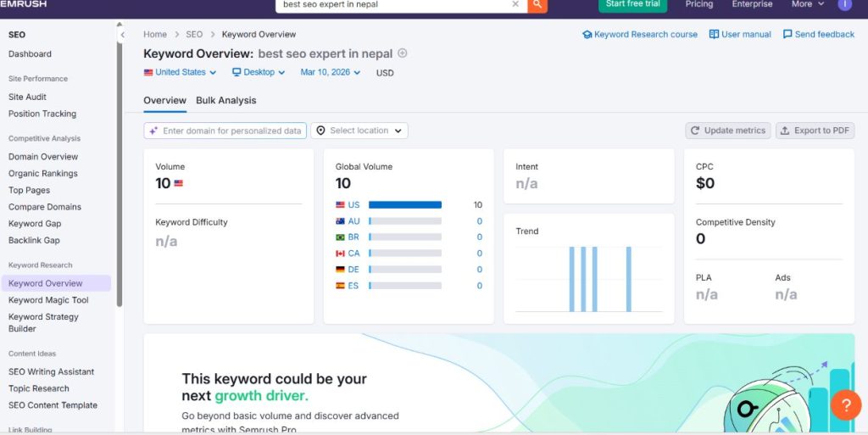Image resolution: width=868 pixels, height=435 pixels.
Task: Switch to the Overview tab
Action: click(x=165, y=100)
